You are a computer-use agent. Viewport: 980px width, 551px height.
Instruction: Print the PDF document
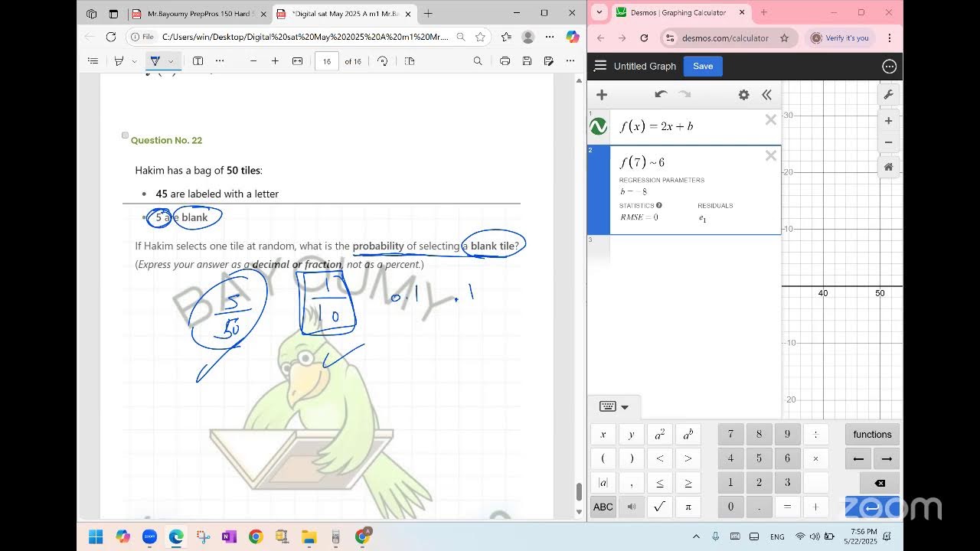click(x=505, y=61)
